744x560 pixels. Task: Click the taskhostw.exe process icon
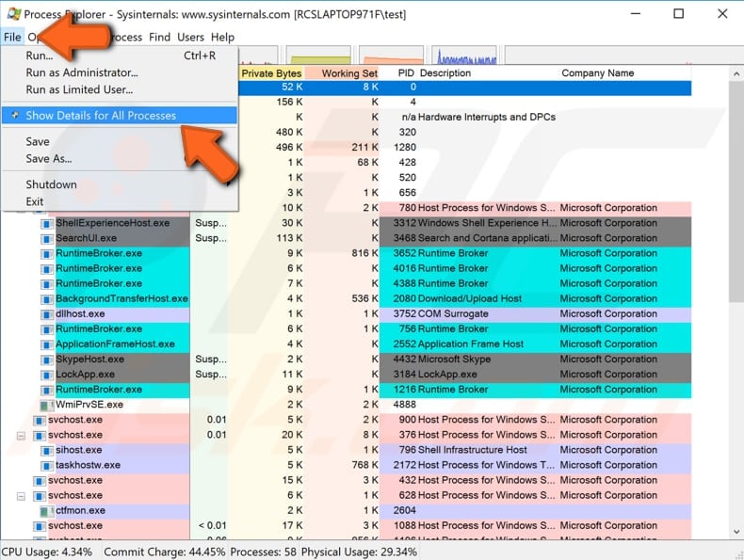[x=46, y=466]
